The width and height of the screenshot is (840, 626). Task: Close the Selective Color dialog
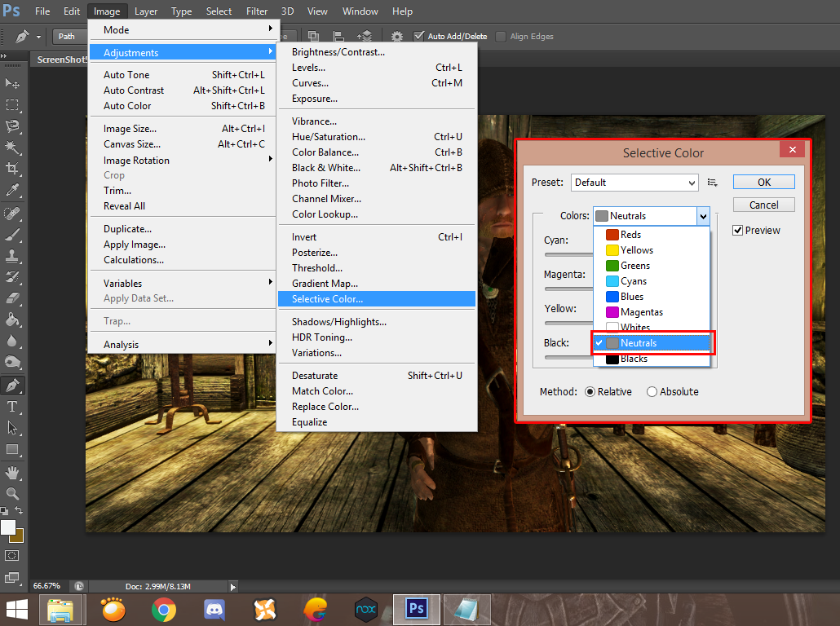pos(793,149)
